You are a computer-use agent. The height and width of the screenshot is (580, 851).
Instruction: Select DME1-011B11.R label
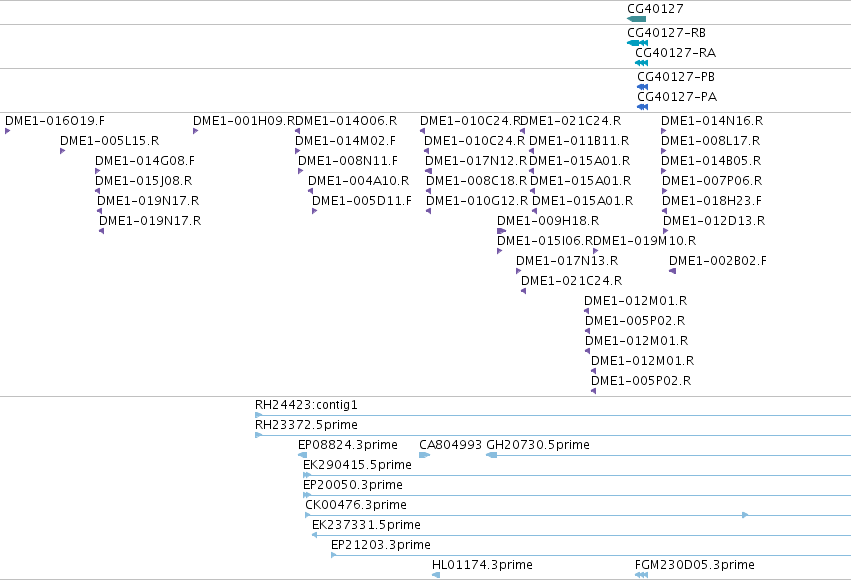click(579, 141)
